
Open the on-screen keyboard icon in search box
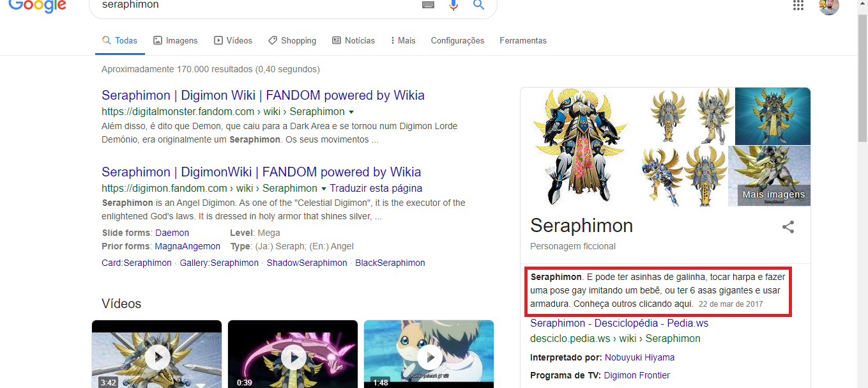click(429, 4)
